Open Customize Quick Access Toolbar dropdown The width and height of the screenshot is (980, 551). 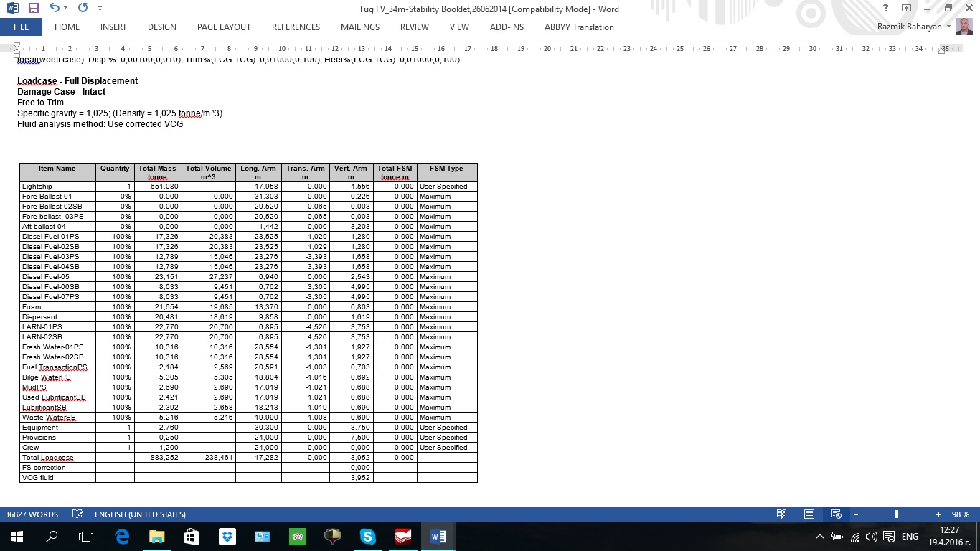coord(100,9)
